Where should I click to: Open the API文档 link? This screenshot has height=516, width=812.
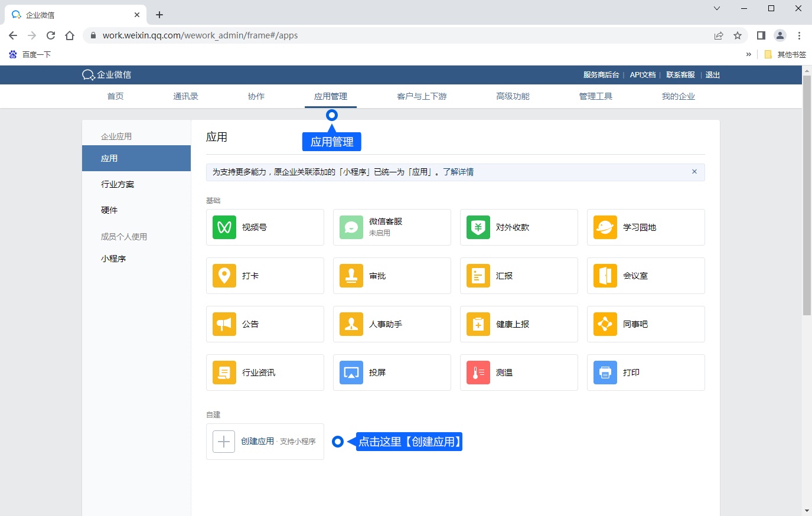point(643,75)
